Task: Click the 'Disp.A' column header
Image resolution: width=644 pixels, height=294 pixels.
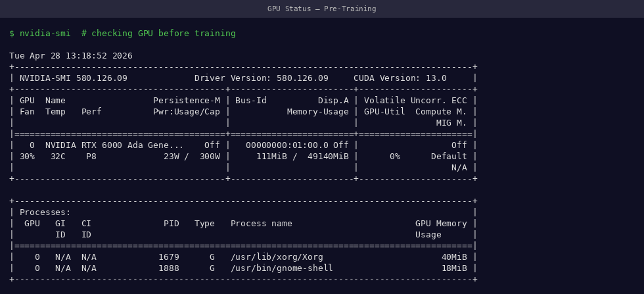Action: 333,101
